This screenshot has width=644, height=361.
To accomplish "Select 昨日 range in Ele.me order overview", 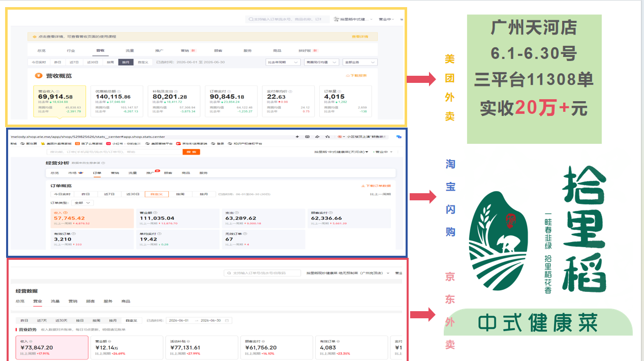I will pyautogui.click(x=85, y=194).
